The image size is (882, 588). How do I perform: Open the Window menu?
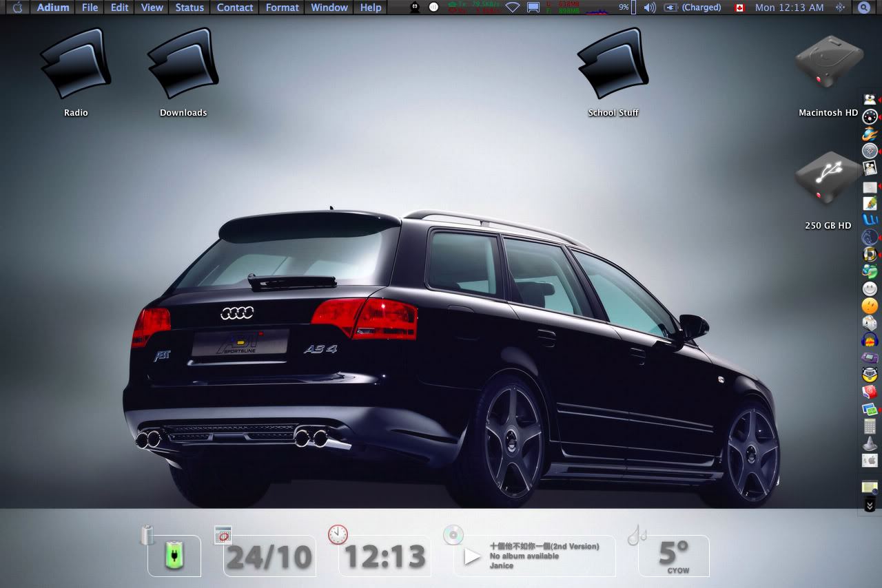click(x=329, y=8)
